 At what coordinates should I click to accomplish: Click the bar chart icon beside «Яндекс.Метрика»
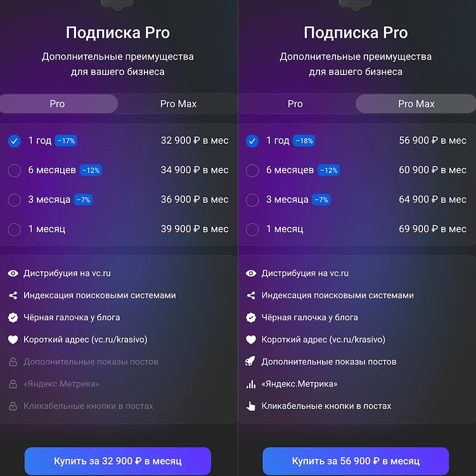251,384
